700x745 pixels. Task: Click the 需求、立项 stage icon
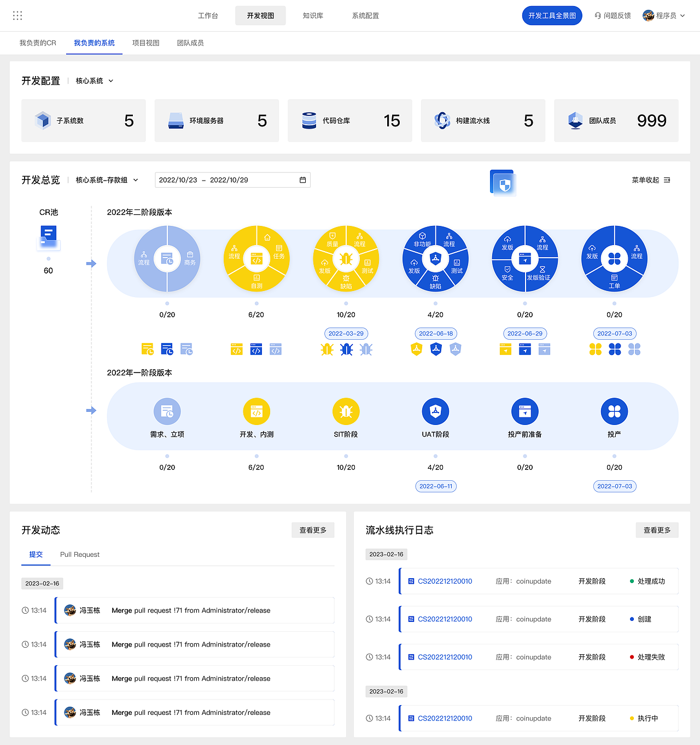[167, 411]
